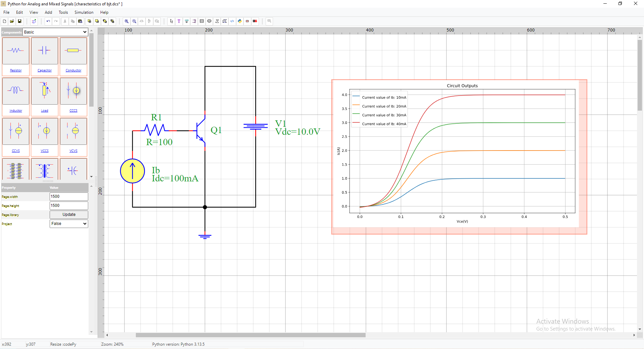Image resolution: width=644 pixels, height=349 pixels.
Task: Select the pin/port tool icon
Action: pyautogui.click(x=194, y=21)
